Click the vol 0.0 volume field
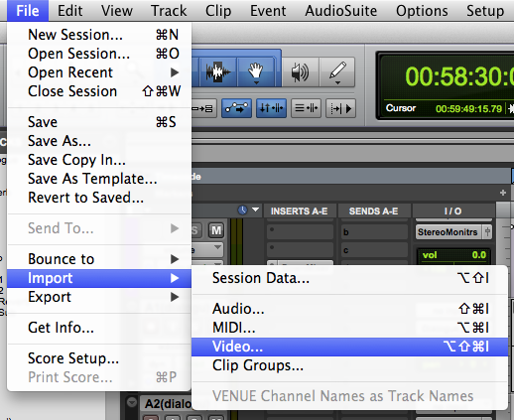514x420 pixels. point(453,255)
